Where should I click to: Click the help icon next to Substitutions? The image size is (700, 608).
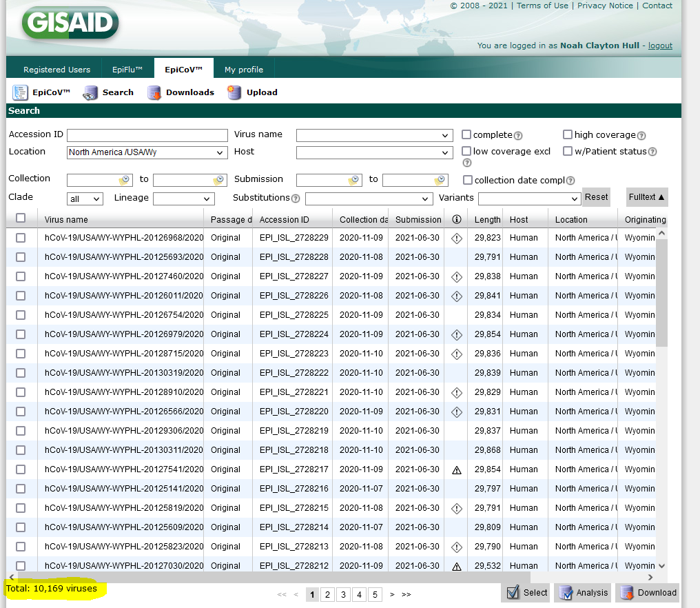[296, 198]
